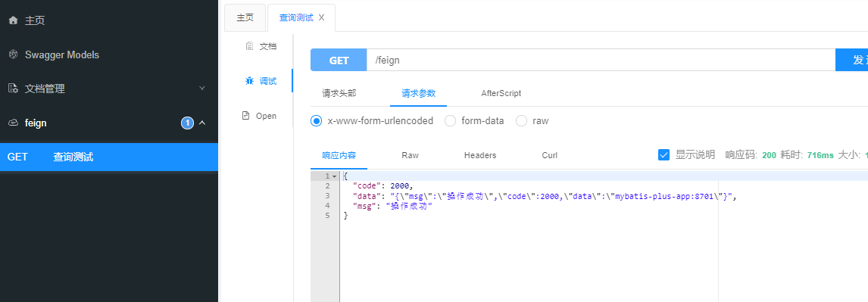Viewport: 868px width, 302px height.
Task: Show the Curl response tab
Action: coord(550,155)
